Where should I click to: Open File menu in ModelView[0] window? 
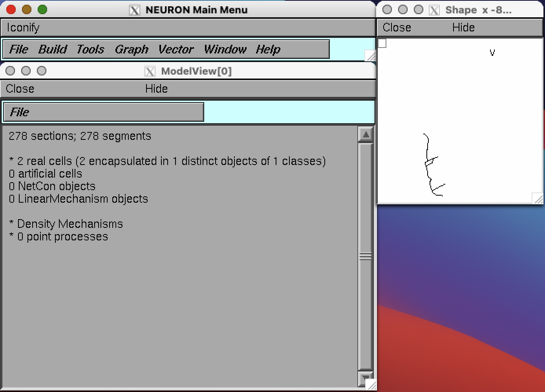pyautogui.click(x=20, y=112)
